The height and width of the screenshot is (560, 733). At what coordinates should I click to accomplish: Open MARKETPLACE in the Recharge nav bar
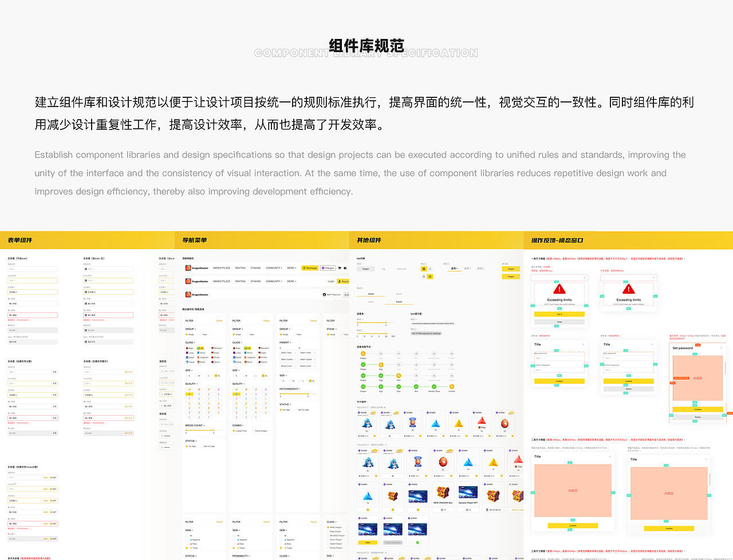pyautogui.click(x=222, y=268)
